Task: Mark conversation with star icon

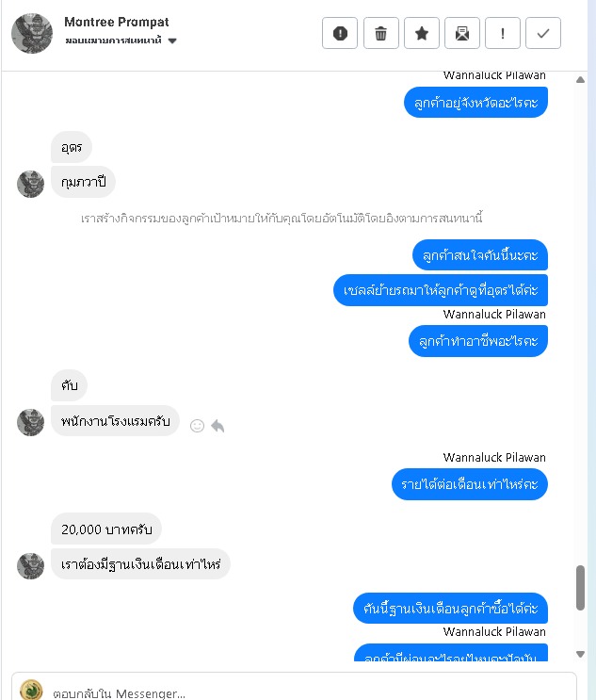Action: [x=422, y=33]
